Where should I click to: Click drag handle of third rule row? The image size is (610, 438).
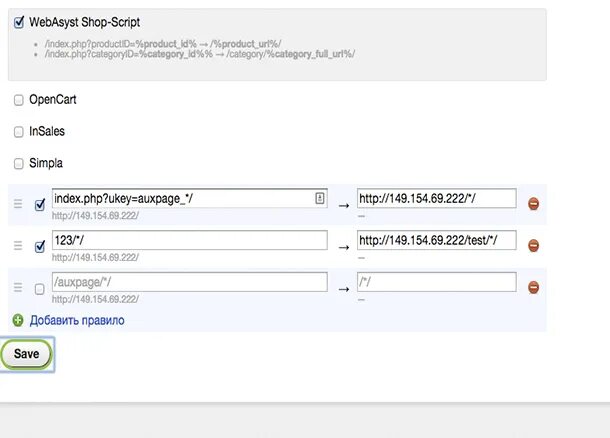click(x=17, y=288)
